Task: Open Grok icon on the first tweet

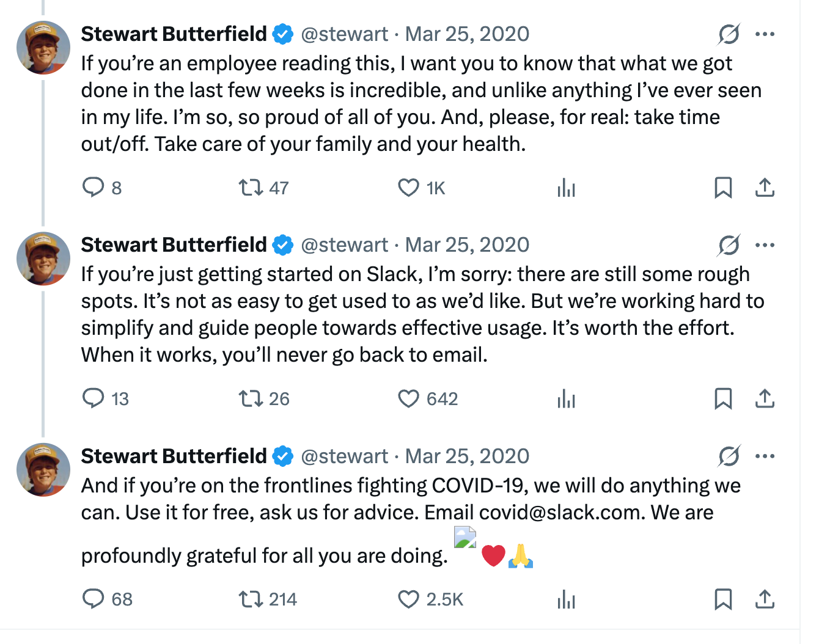Action: coord(729,34)
